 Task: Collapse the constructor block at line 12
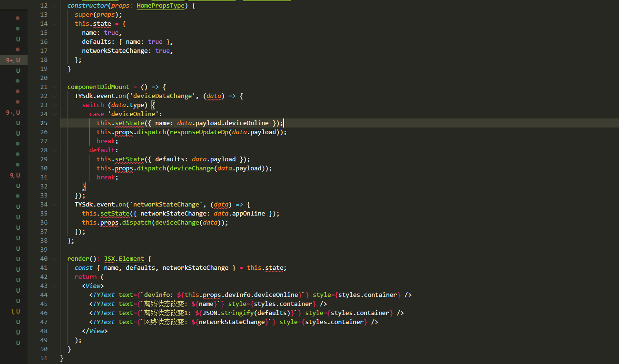pos(56,6)
